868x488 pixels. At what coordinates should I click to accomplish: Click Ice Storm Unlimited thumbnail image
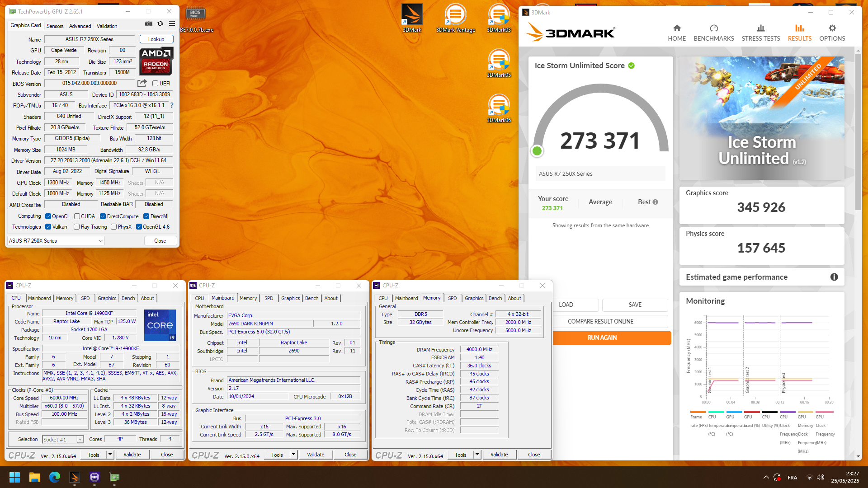point(761,118)
